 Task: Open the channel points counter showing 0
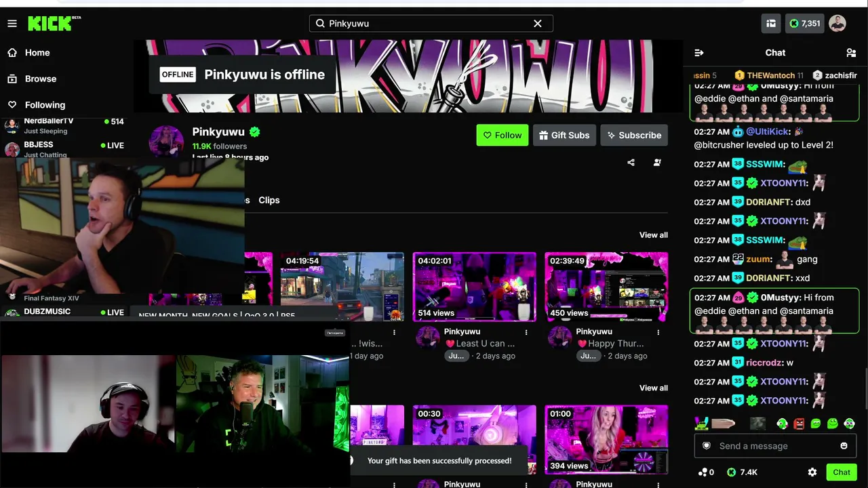pos(706,472)
